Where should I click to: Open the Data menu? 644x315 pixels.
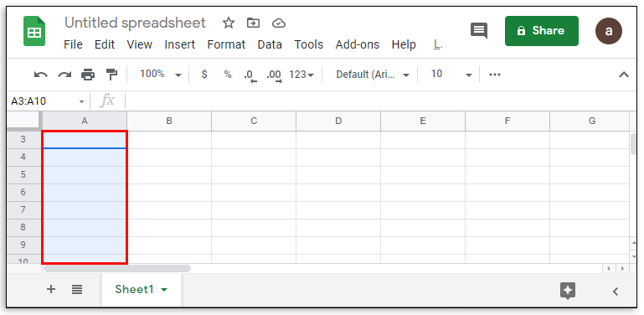click(x=270, y=44)
